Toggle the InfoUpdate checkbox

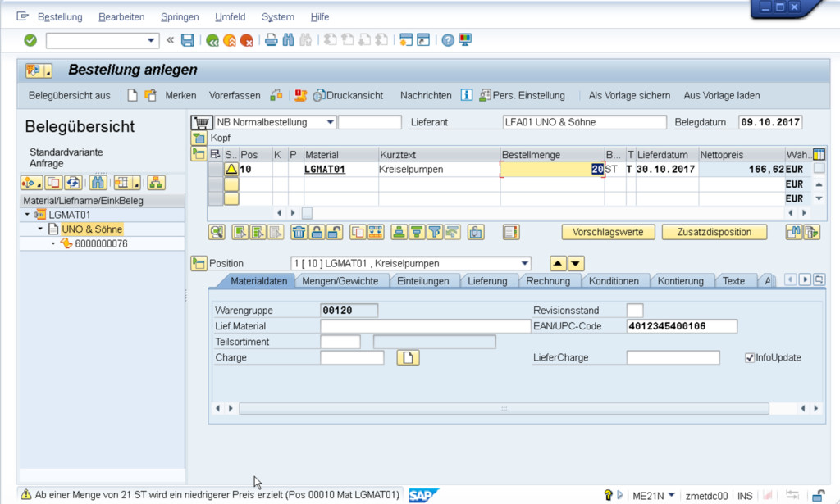750,357
